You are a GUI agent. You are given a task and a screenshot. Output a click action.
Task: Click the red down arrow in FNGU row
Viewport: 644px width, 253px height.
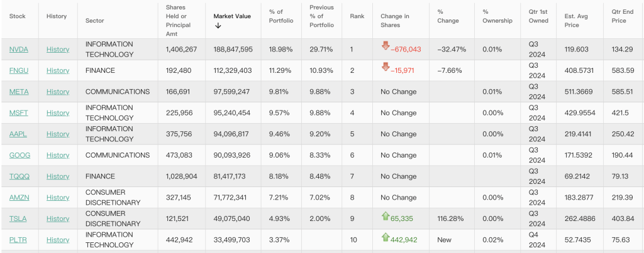point(386,67)
